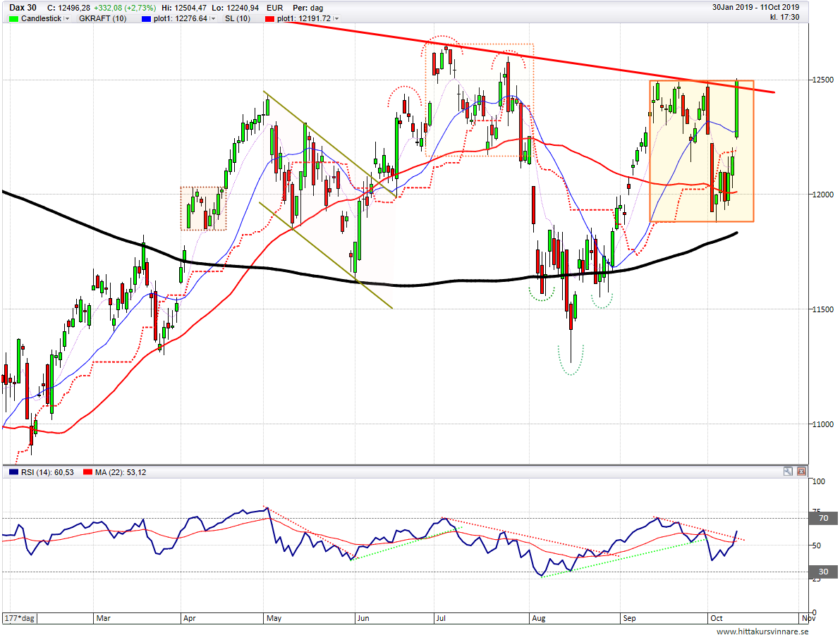Open the Candlestick series dropdown arrow

click(x=67, y=19)
